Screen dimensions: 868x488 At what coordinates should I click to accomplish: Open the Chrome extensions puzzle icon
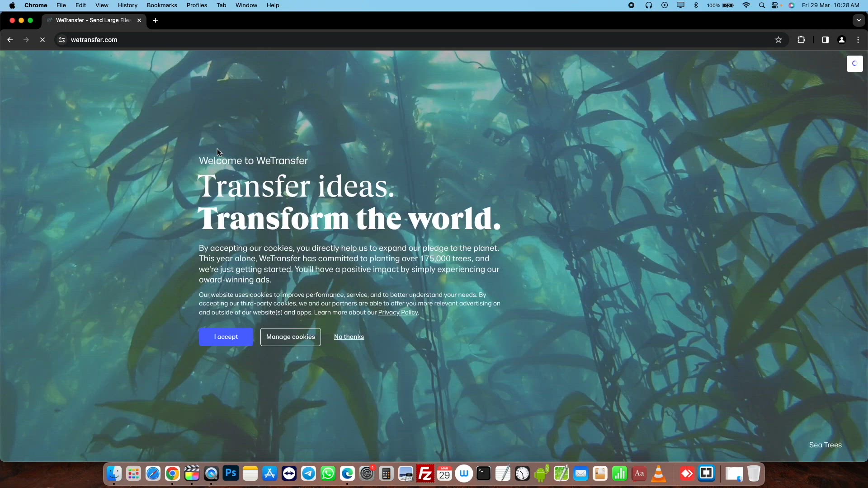pos(801,40)
